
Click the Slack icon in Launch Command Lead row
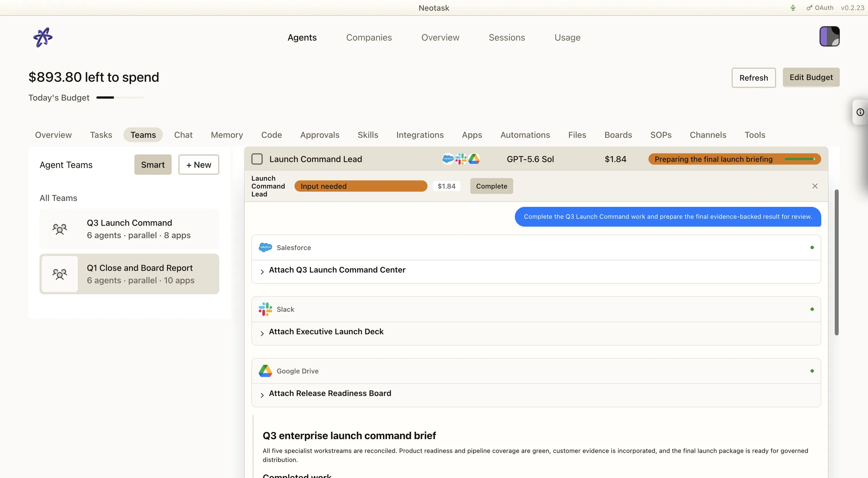(461, 159)
